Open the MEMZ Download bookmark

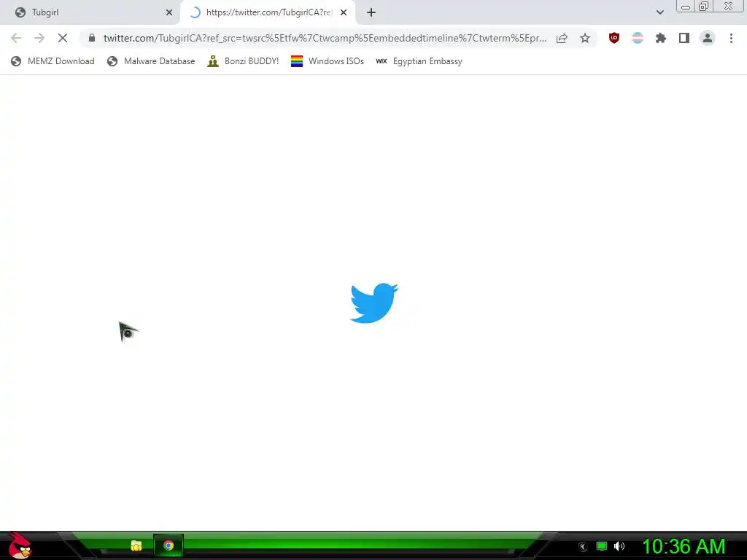click(53, 61)
